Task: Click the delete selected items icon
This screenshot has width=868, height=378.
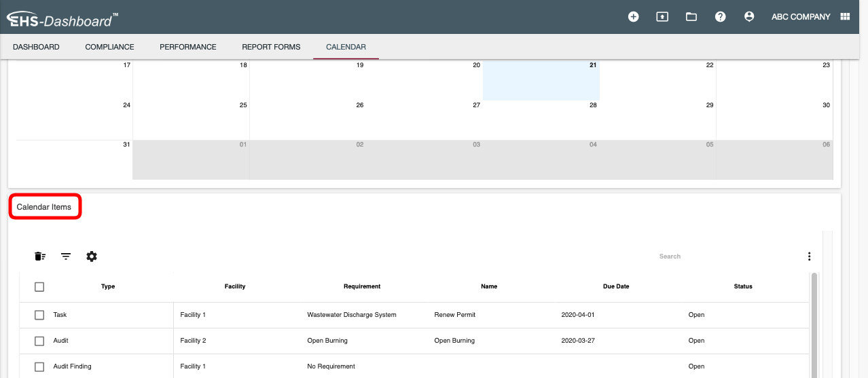Action: (x=40, y=257)
